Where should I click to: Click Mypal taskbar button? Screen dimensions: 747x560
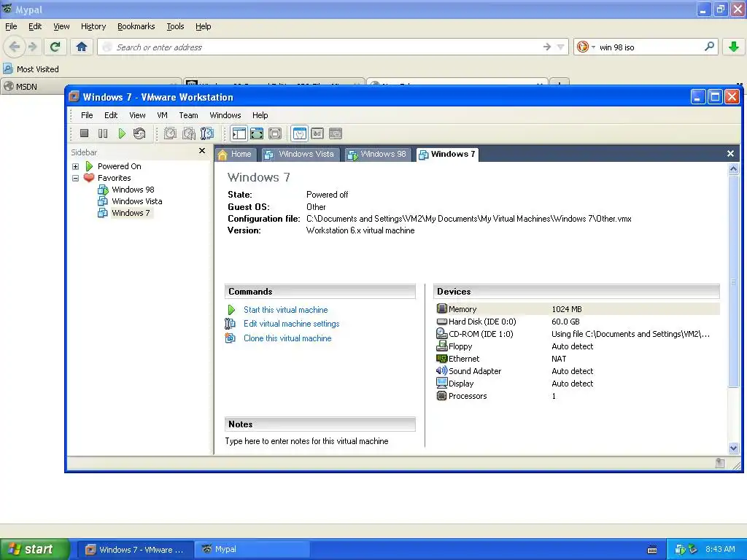click(x=252, y=550)
